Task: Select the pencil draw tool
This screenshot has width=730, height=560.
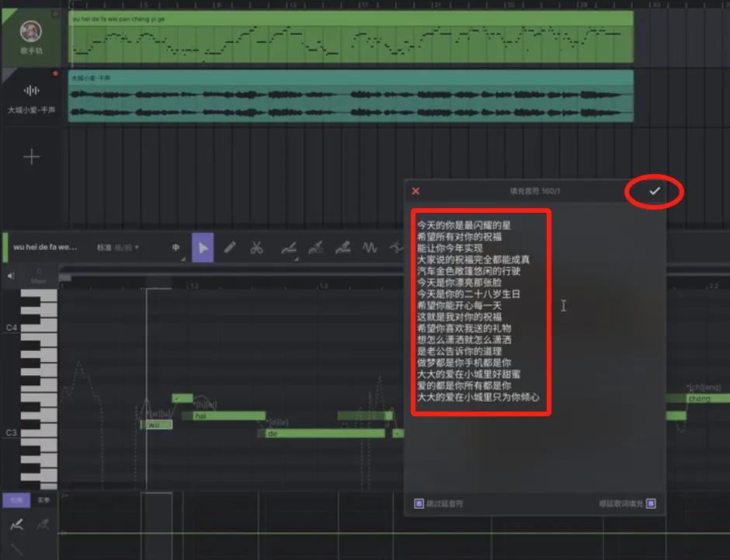Action: pos(230,248)
